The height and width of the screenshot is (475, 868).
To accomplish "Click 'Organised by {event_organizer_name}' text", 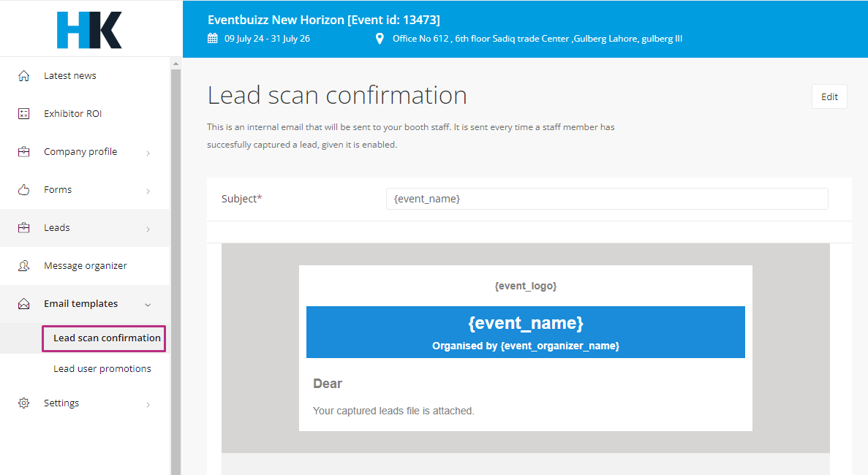I will [x=526, y=346].
